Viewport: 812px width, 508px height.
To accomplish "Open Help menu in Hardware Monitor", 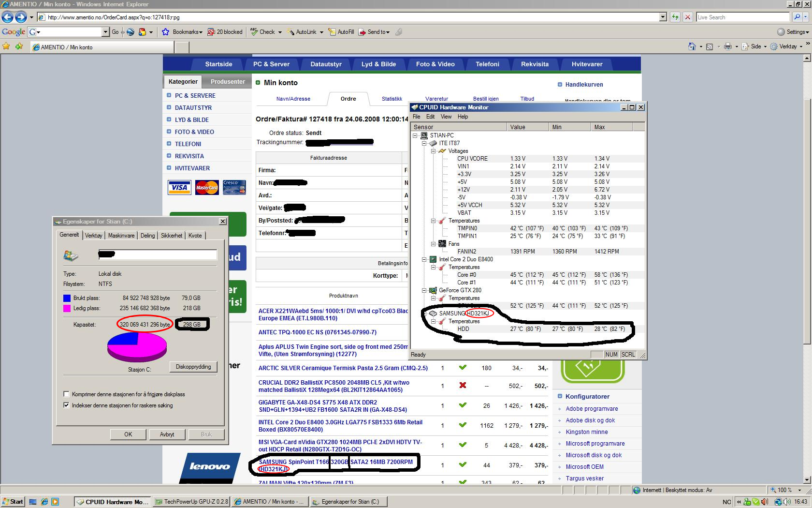I will point(463,117).
